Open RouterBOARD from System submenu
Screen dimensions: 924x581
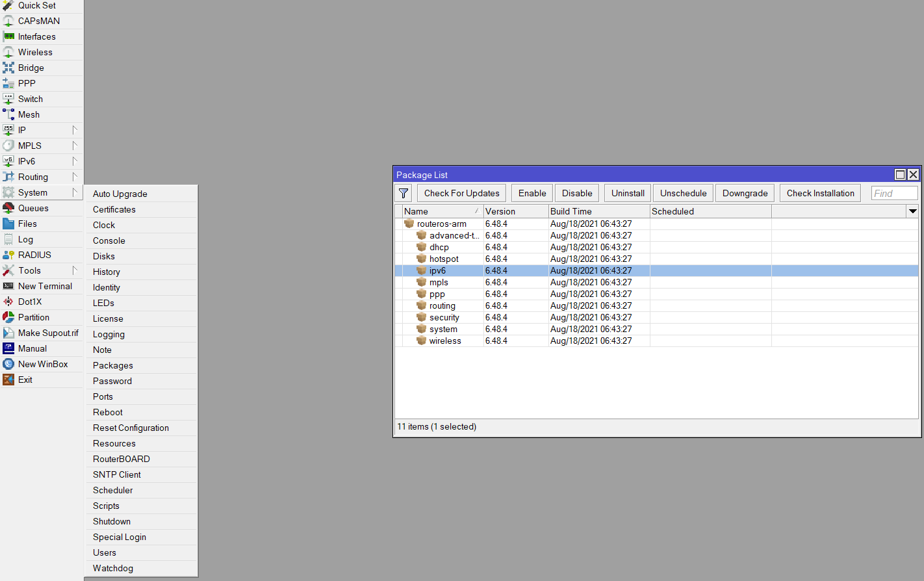coord(141,459)
